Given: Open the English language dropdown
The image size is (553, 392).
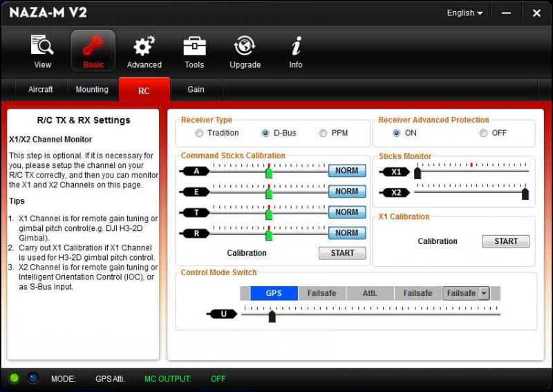Looking at the screenshot, I should (465, 13).
